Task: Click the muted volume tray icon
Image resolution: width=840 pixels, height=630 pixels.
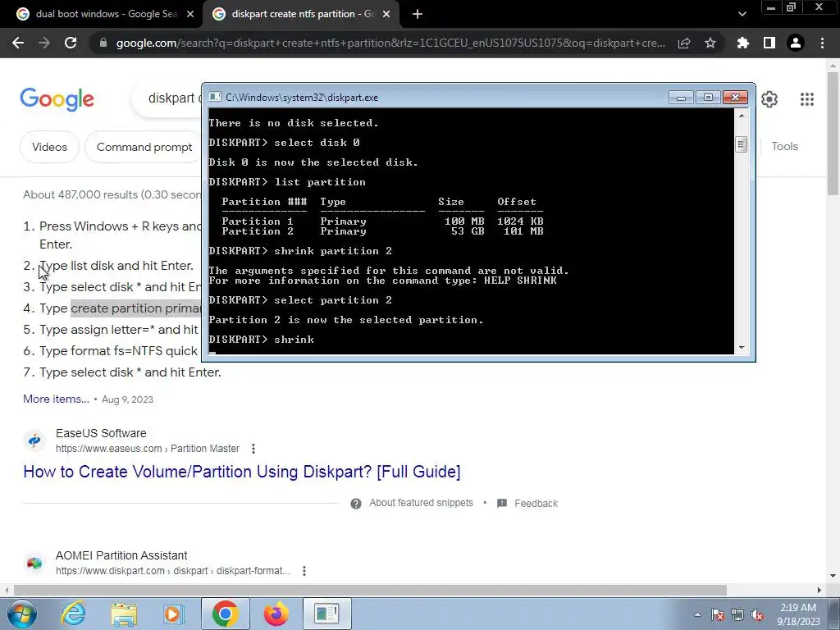Action: point(757,614)
